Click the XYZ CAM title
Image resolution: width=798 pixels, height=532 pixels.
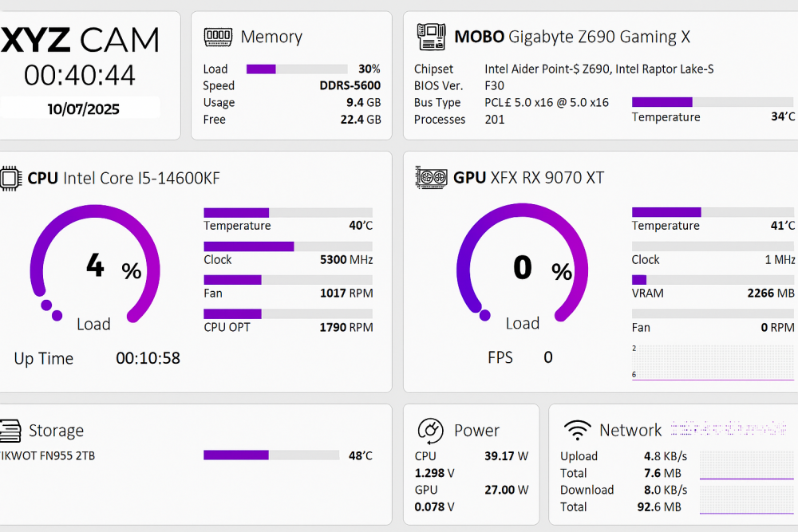pos(81,40)
